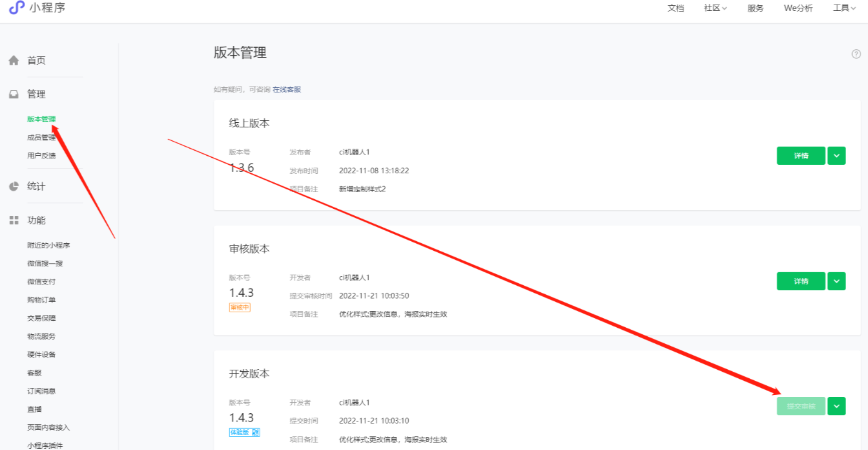
Task: Select 文档 in the top menu
Action: (676, 8)
